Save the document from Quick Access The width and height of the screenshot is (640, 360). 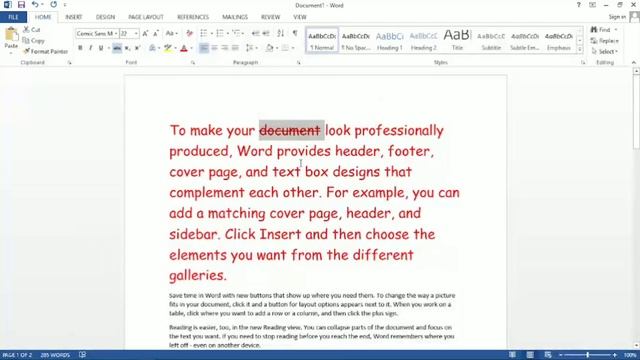21,5
